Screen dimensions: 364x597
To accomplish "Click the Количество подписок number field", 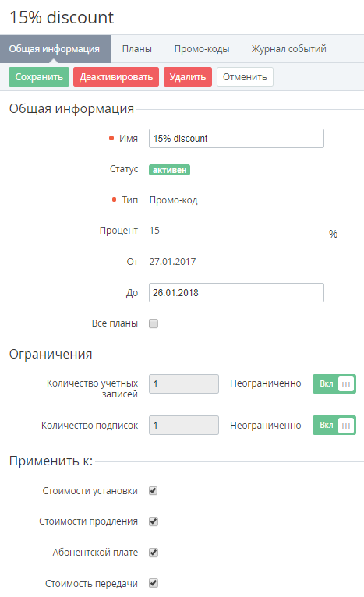I will coord(184,426).
